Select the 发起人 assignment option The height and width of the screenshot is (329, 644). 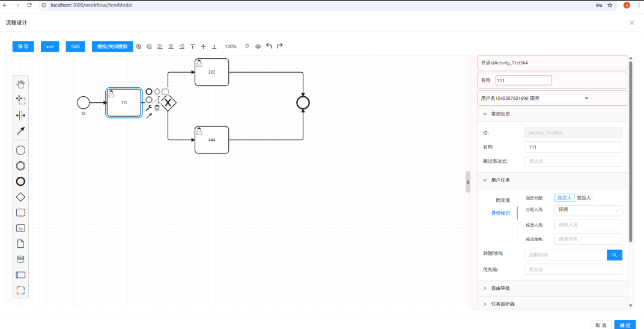point(584,198)
